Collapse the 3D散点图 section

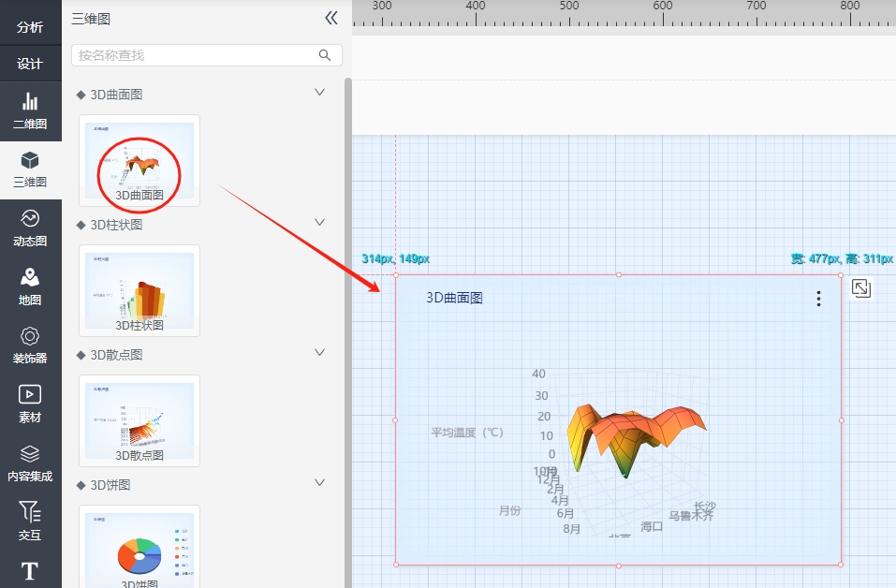point(319,353)
